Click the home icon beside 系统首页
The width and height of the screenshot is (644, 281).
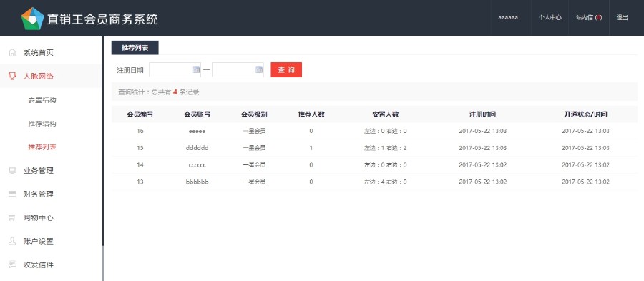click(x=12, y=52)
